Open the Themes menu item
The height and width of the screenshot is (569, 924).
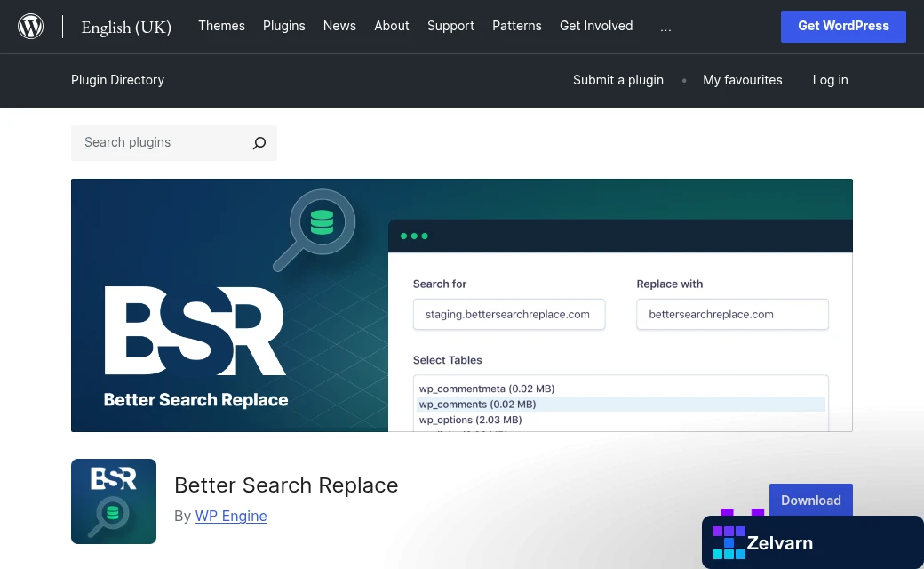click(x=221, y=26)
